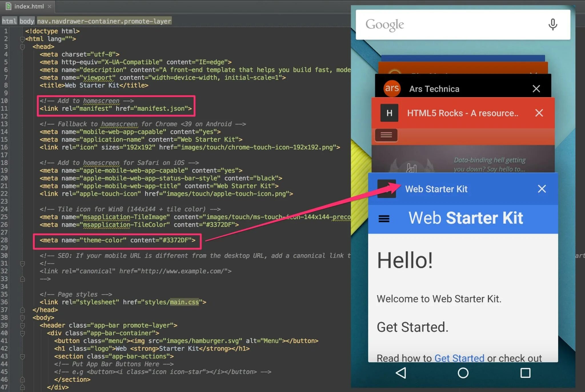Tap the Android recents square button
This screenshot has height=392, width=585.
525,373
